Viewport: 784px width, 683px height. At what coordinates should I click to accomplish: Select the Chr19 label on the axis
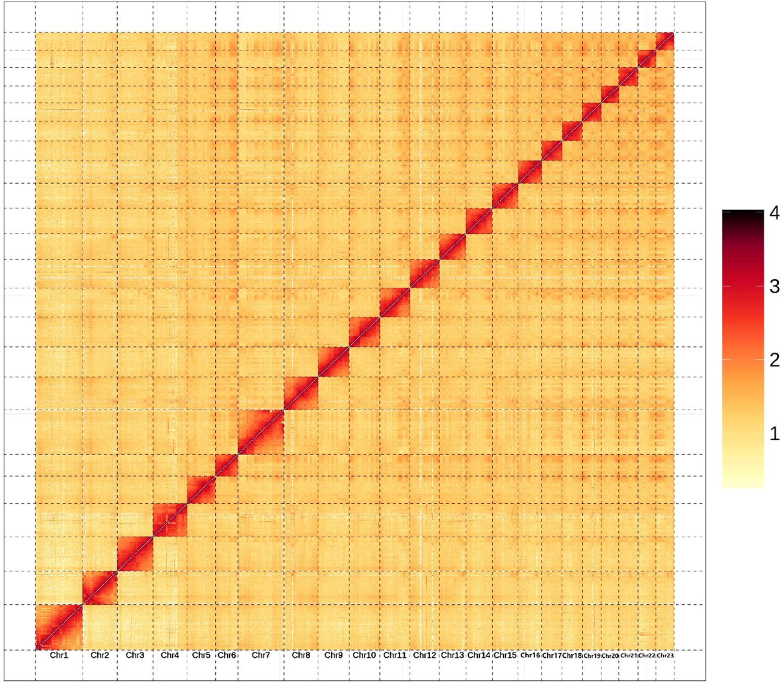pos(592,655)
